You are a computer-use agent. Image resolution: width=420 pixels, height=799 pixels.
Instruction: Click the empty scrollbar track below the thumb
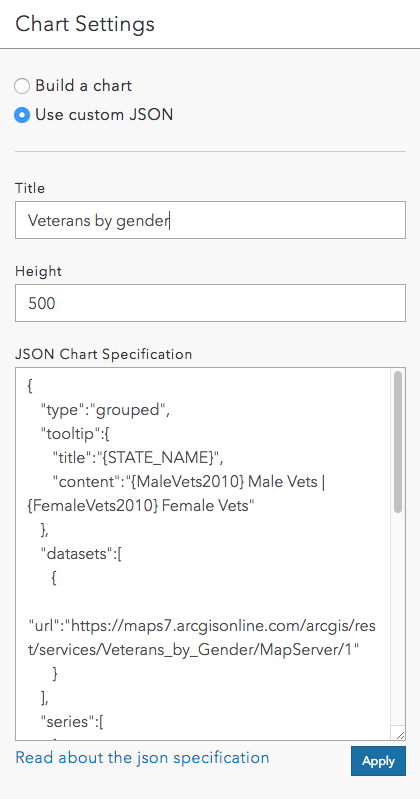coord(398,619)
